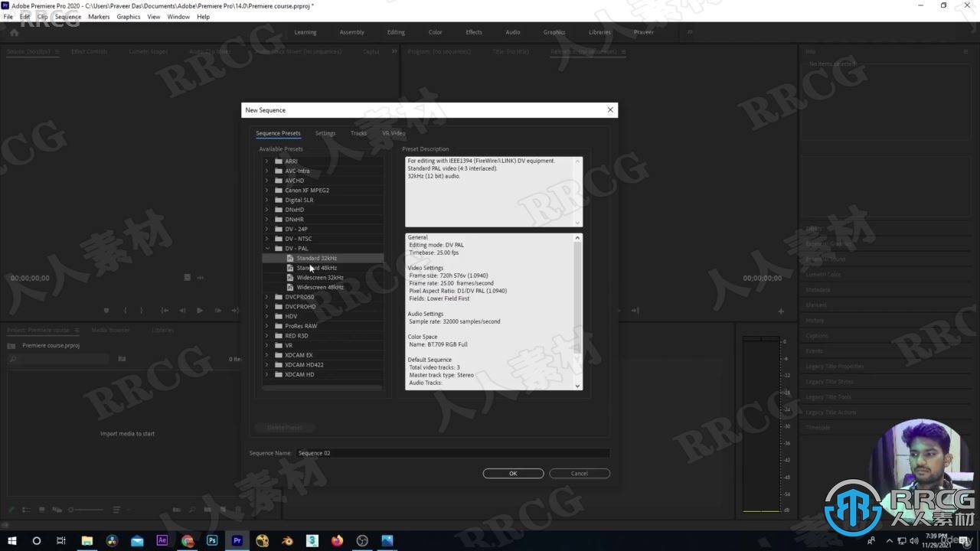Viewport: 980px width, 551px height.
Task: Click settings summary scrollbar down arrow
Action: [578, 386]
